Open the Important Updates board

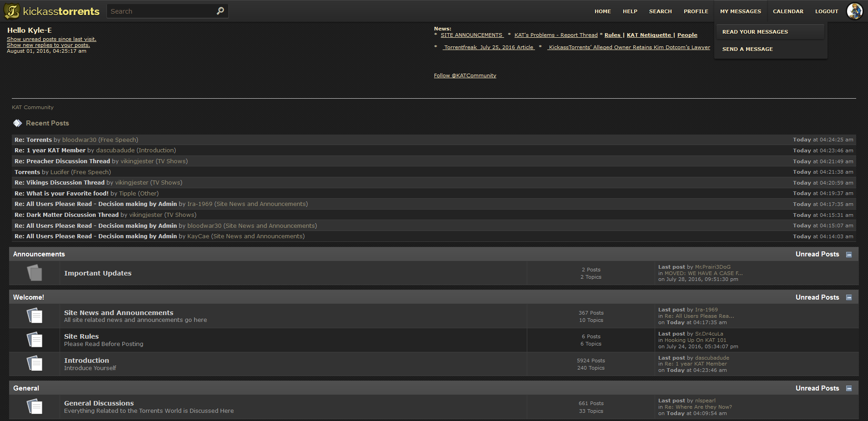click(x=98, y=273)
